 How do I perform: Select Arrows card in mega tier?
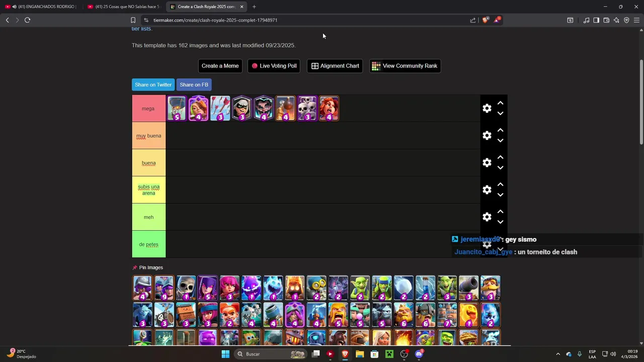pos(220,109)
